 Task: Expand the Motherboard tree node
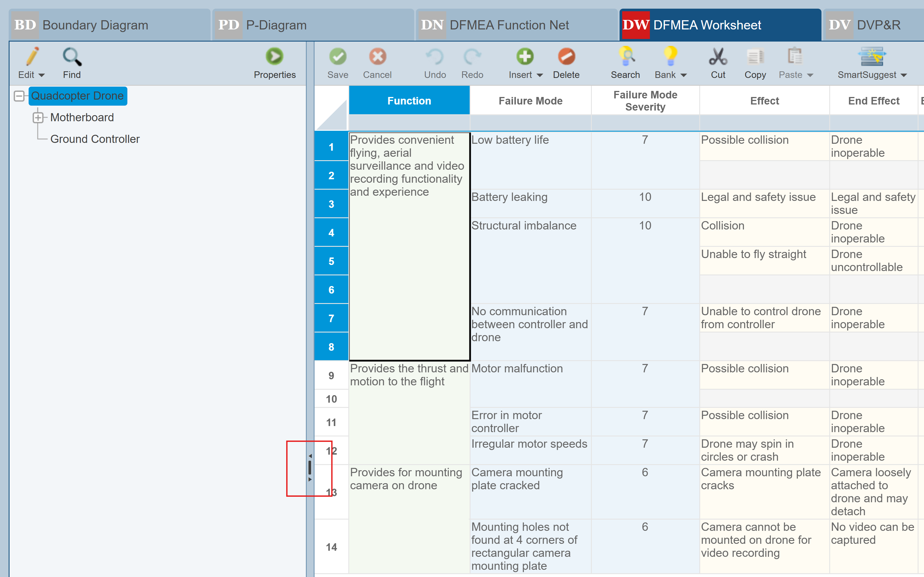click(38, 117)
